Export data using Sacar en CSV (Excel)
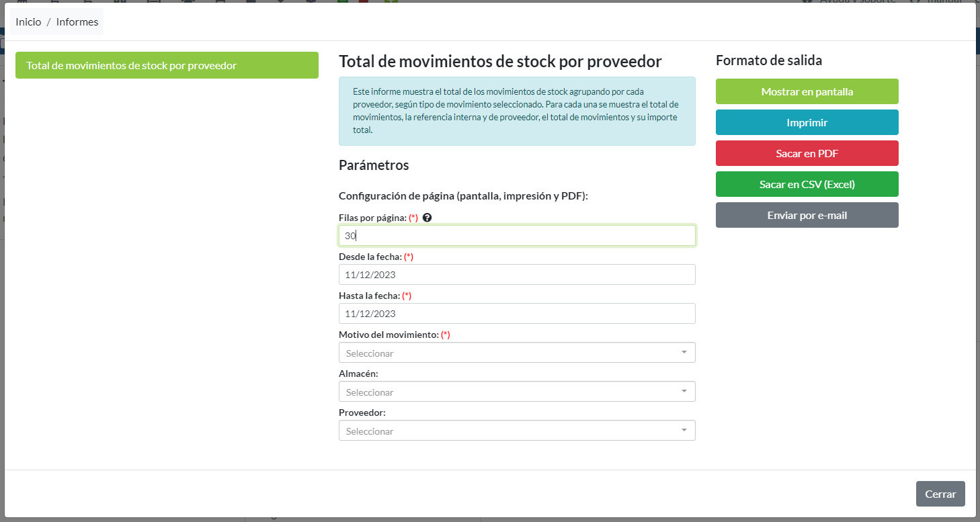This screenshot has width=980, height=522. [807, 184]
